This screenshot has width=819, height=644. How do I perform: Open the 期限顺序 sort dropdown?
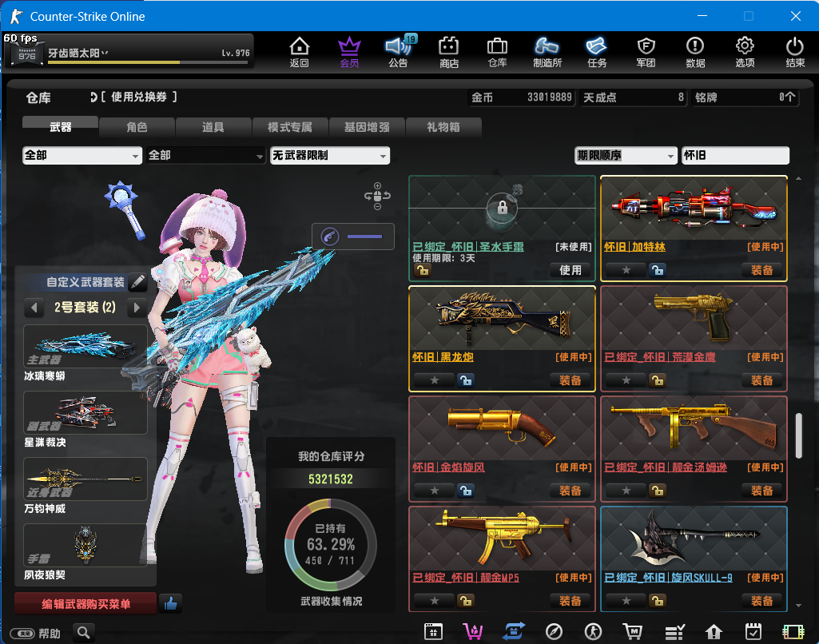[x=626, y=155]
